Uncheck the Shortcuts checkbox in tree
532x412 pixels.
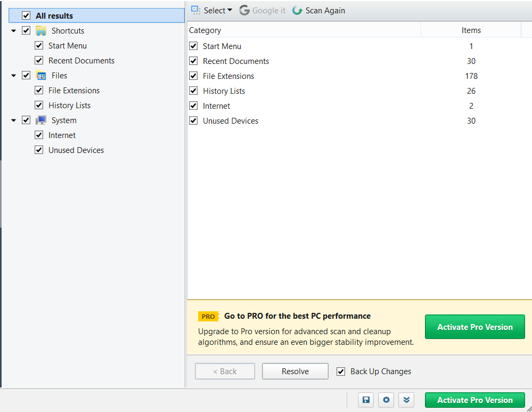coord(26,30)
